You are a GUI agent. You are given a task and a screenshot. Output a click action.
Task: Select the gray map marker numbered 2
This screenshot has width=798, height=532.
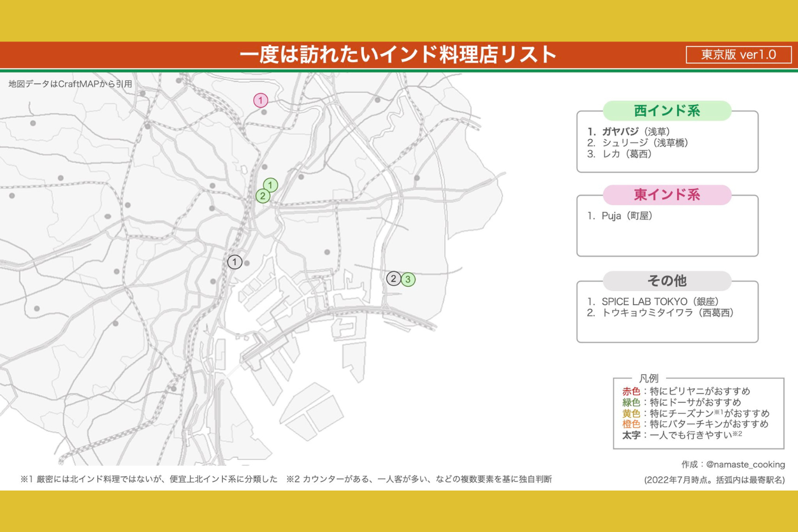coord(394,278)
